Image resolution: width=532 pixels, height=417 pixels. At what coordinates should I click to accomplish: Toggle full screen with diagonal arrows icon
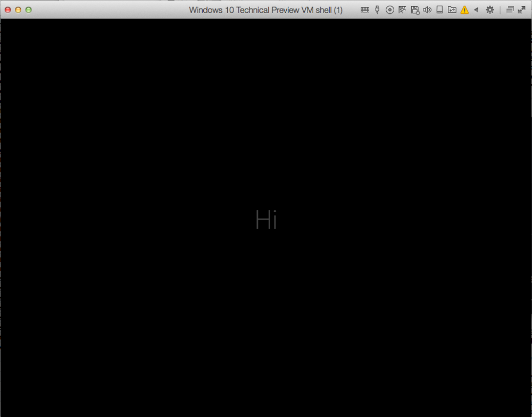click(x=521, y=10)
